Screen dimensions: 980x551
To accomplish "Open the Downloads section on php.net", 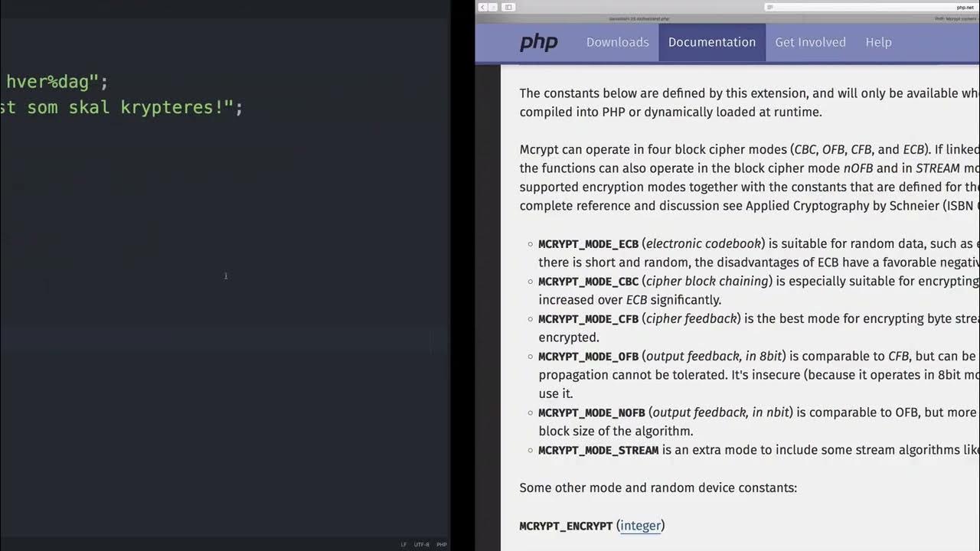I will click(617, 42).
